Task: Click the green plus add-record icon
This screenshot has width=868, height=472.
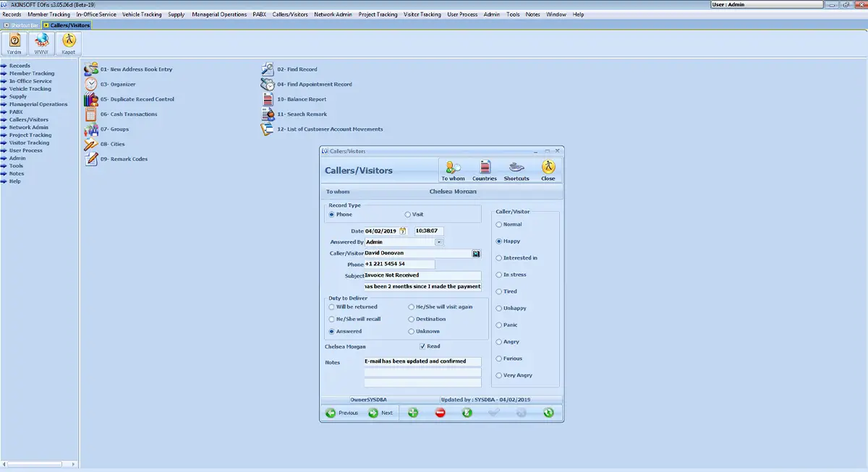Action: tap(413, 413)
